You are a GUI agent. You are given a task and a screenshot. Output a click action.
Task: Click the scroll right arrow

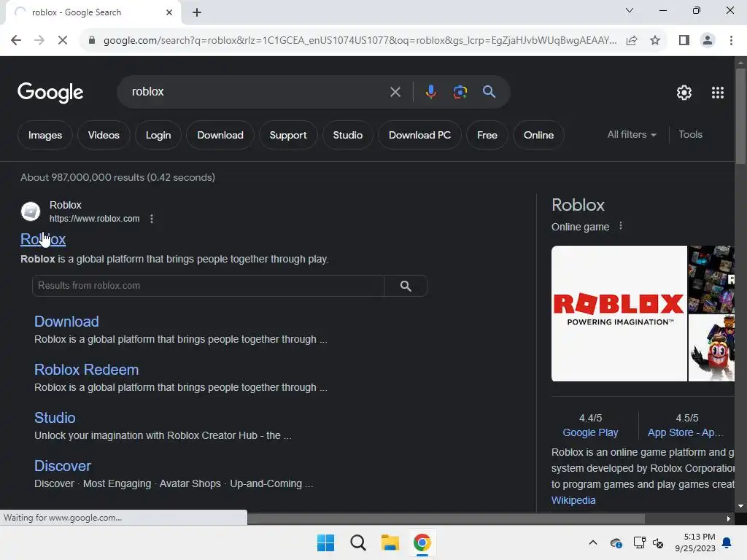729,518
